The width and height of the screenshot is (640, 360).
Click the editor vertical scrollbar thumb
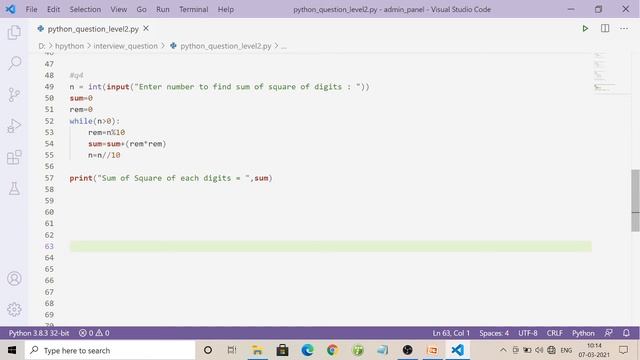pos(636,200)
